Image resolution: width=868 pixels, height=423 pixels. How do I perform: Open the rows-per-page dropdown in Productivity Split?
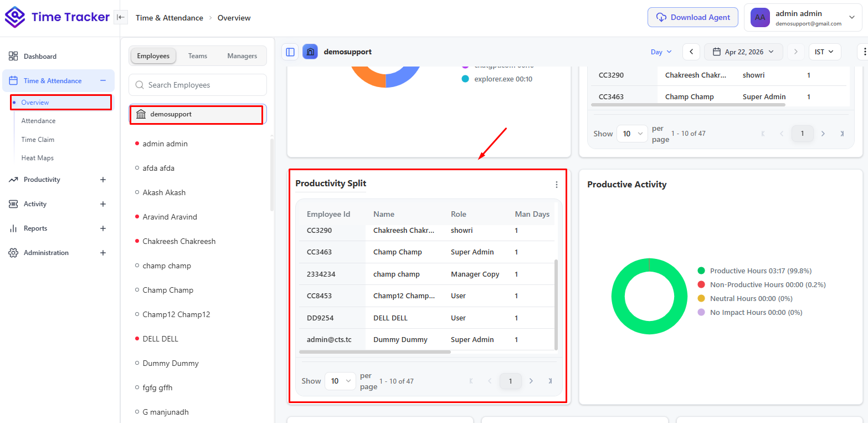click(340, 381)
